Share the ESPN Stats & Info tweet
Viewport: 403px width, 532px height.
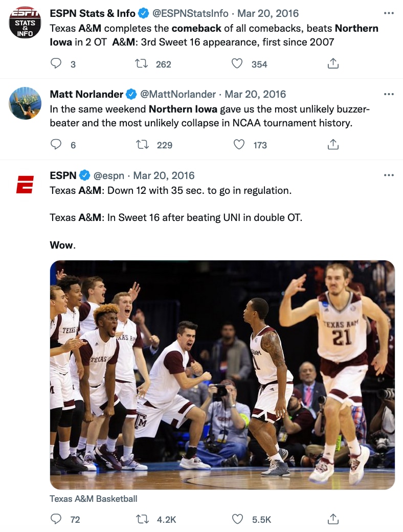point(333,64)
